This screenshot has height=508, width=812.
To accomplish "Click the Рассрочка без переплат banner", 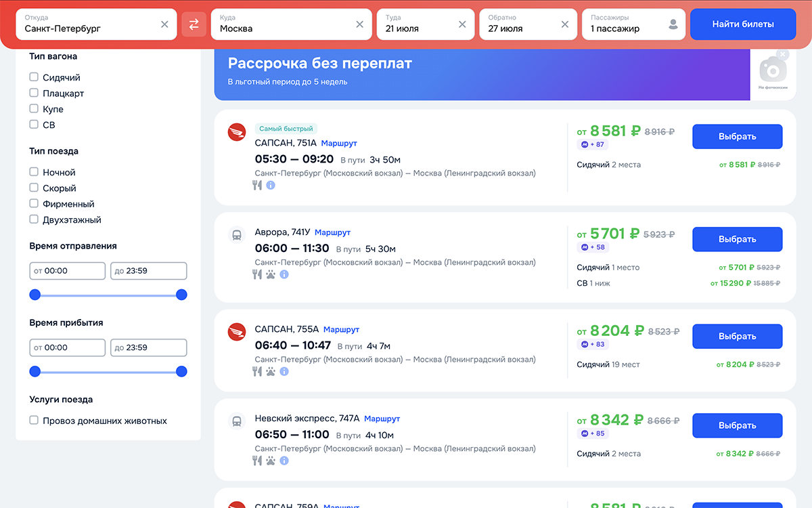I will click(482, 75).
